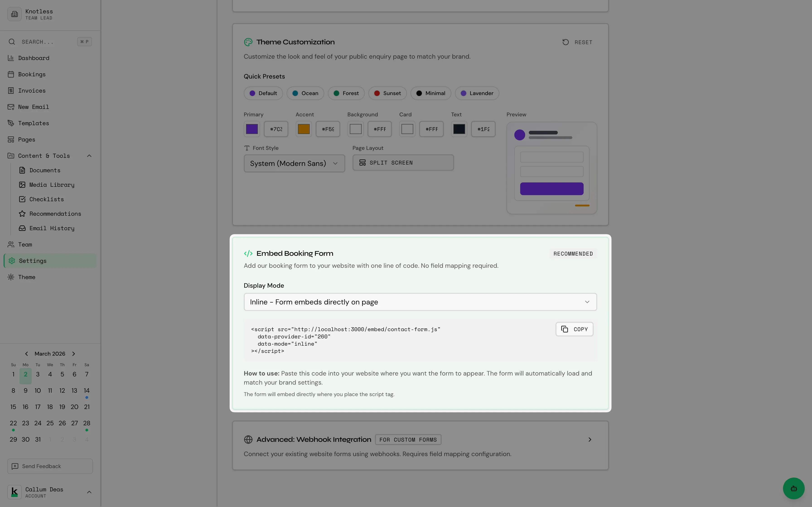Open Email History inbox icon
The image size is (812, 507).
click(22, 228)
